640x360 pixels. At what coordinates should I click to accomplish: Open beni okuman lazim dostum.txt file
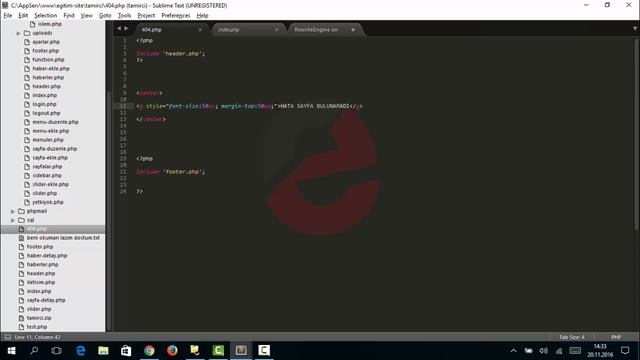click(63, 238)
